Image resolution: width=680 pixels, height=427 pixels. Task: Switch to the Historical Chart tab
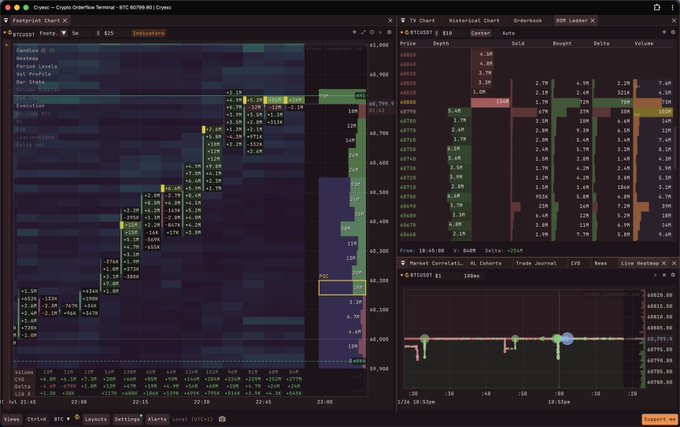pyautogui.click(x=474, y=20)
